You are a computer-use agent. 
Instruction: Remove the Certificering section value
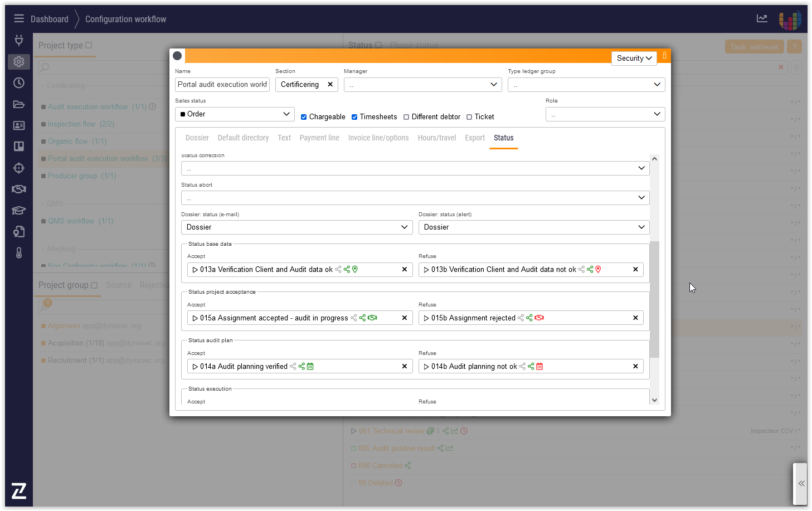(x=330, y=85)
